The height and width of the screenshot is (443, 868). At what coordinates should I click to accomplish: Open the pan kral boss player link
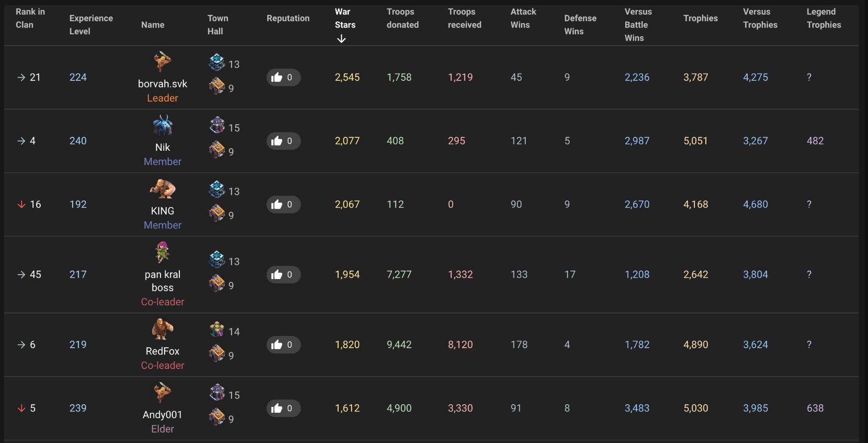tap(162, 281)
